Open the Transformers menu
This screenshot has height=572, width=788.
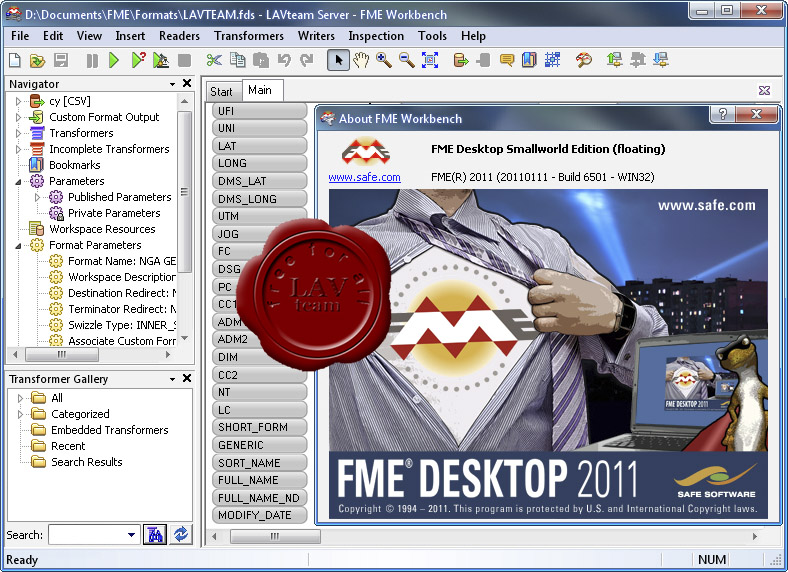tap(249, 36)
